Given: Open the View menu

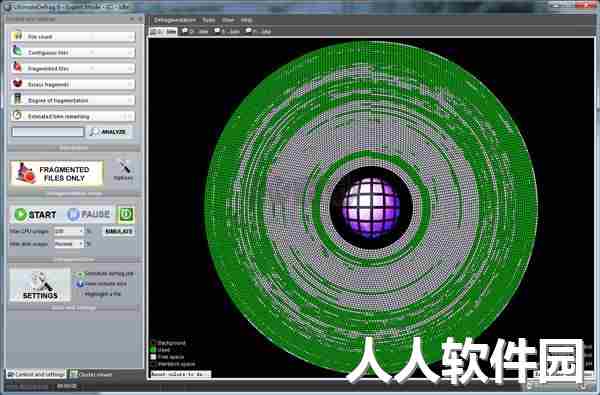Looking at the screenshot, I should pyautogui.click(x=228, y=20).
